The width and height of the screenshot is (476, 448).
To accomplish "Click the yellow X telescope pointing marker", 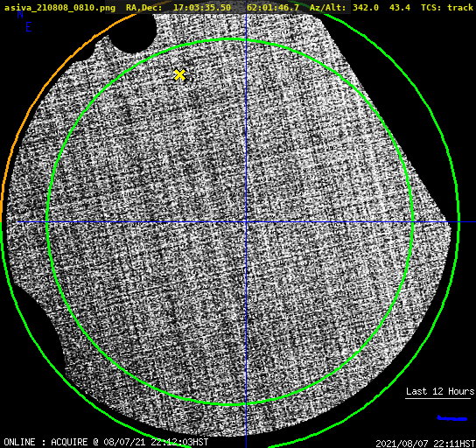I will (179, 75).
